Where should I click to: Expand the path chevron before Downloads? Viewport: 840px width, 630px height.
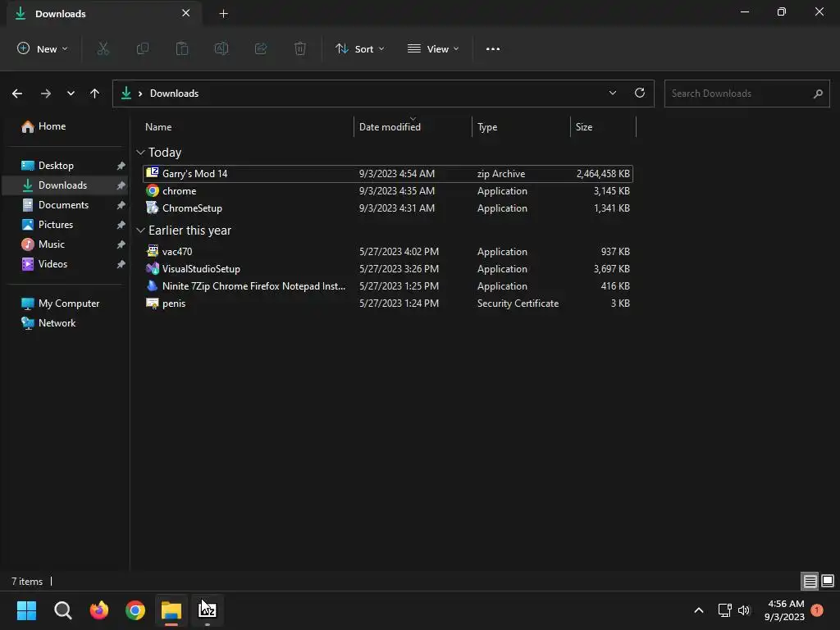point(140,94)
